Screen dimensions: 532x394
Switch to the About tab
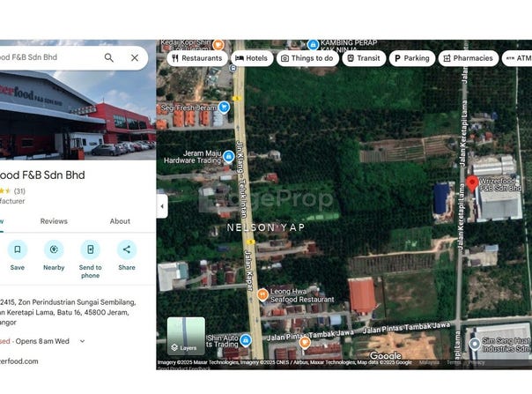[120, 221]
